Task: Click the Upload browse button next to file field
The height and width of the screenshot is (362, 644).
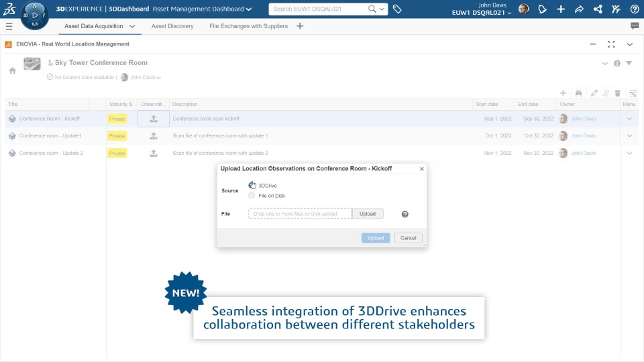Action: 368,214
